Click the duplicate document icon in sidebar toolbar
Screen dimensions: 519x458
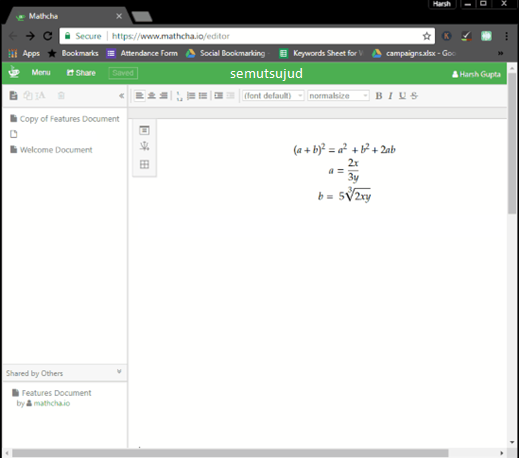coord(28,96)
